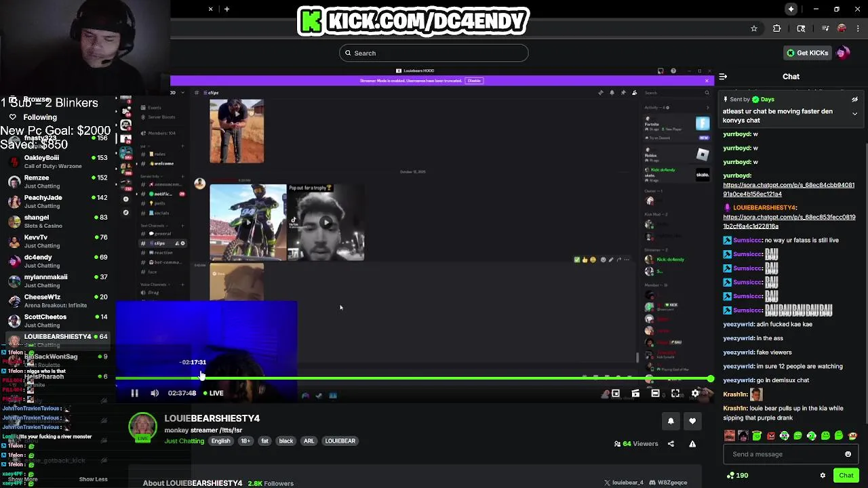Click Show Less in the sidebar
This screenshot has height=488, width=868.
93,479
